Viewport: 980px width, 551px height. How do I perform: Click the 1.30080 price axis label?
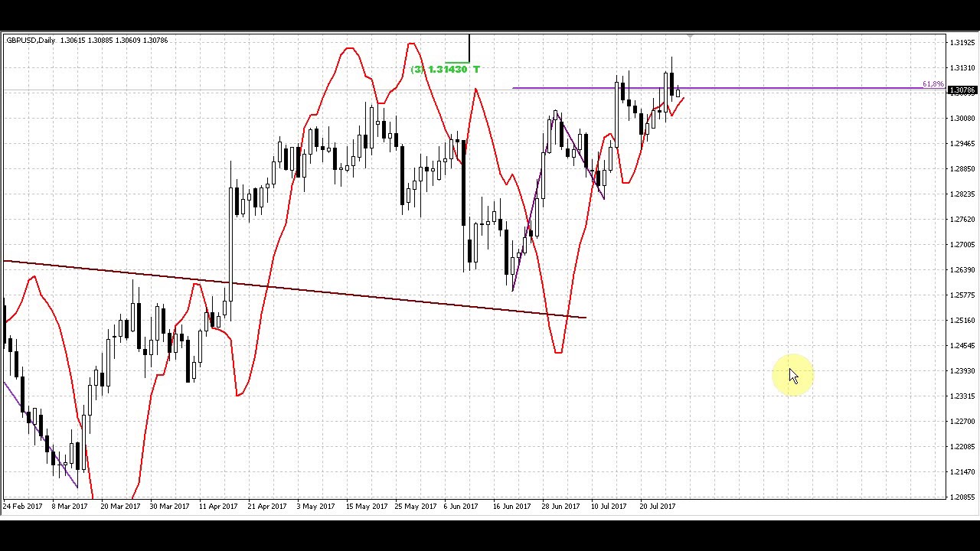[962, 119]
